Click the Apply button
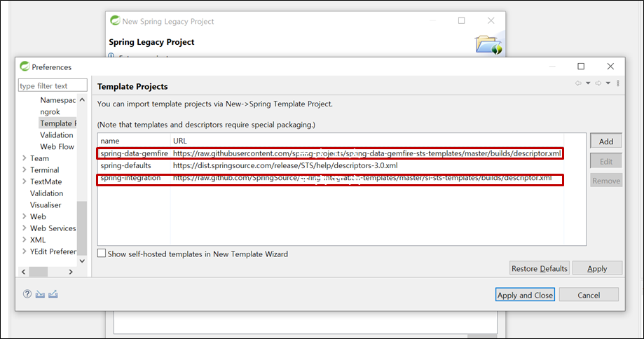644x339 pixels. (x=597, y=268)
